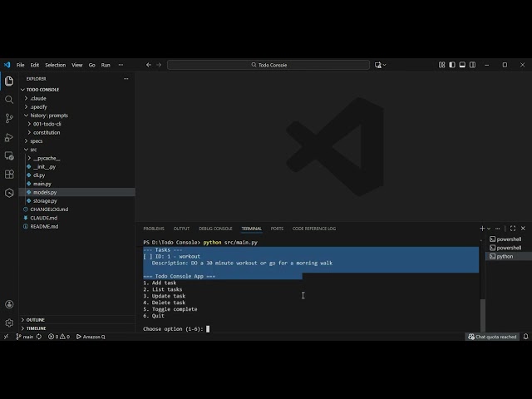The width and height of the screenshot is (532, 399).
Task: Click the Todo Console search box
Action: click(x=268, y=65)
